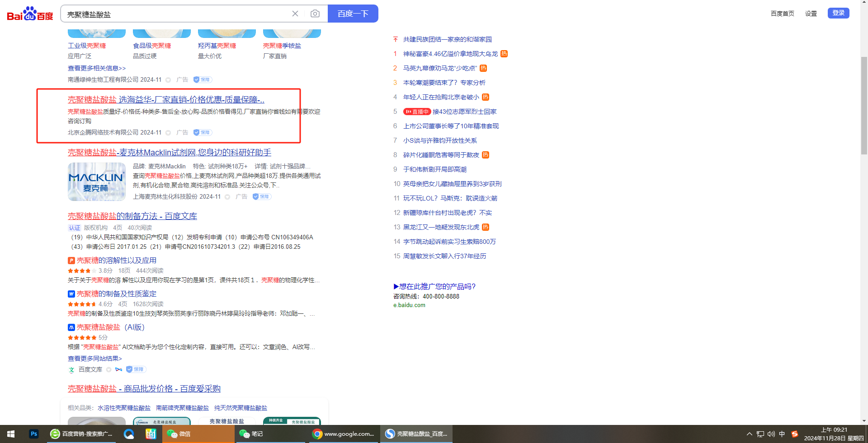868x443 pixels.
Task: Click the 保障 badge in the 百度文库 source row
Action: point(136,369)
